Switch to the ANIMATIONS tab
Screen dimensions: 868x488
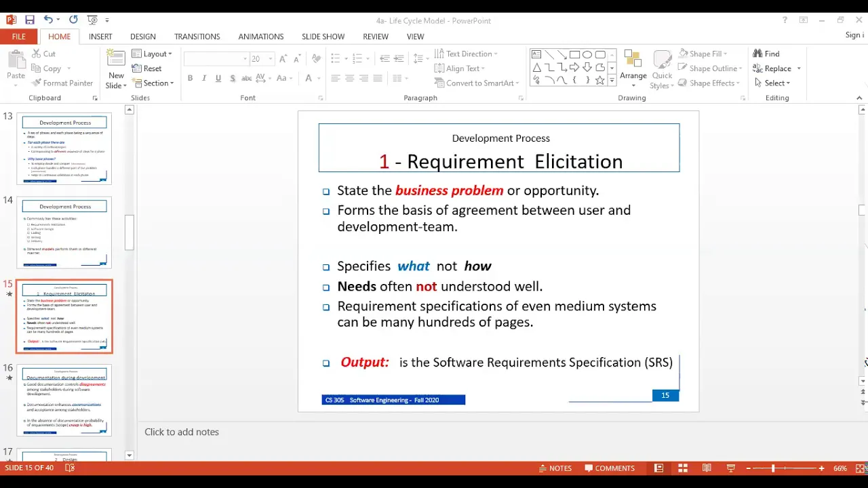pos(261,37)
